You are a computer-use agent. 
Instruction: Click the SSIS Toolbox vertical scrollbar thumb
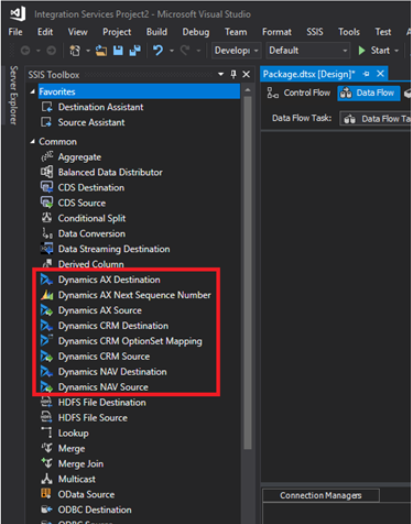[248, 273]
